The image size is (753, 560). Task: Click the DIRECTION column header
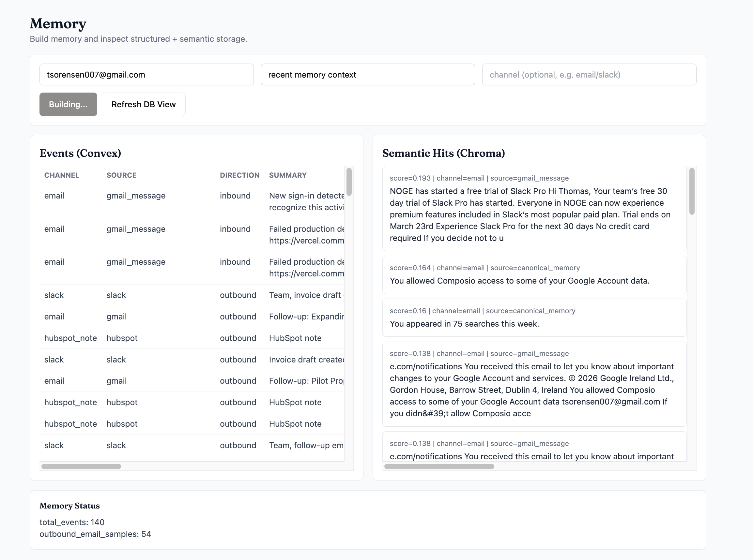[x=239, y=175]
